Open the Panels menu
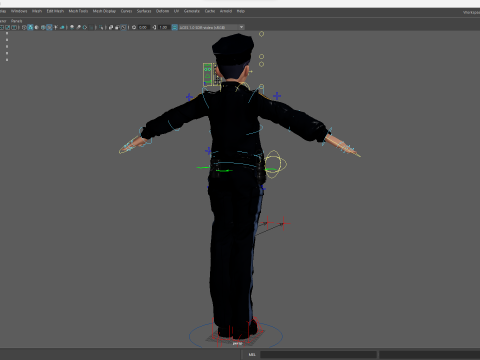The image size is (480, 360). point(16,21)
